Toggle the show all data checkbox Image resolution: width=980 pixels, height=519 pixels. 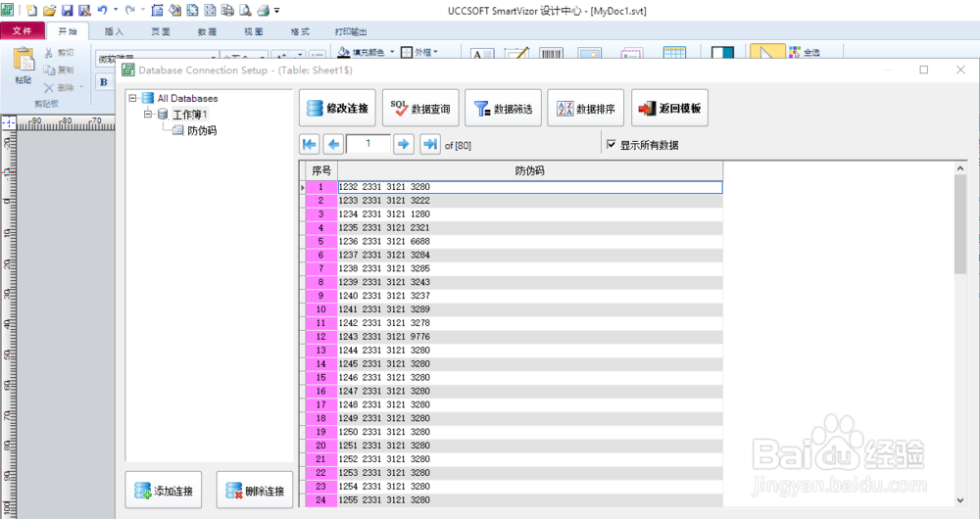pyautogui.click(x=612, y=144)
